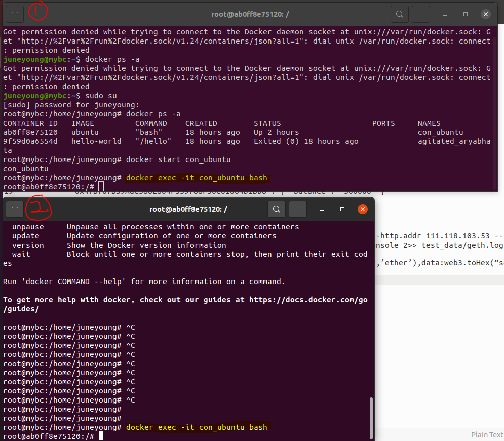Open search in the top terminal window

coord(400,14)
